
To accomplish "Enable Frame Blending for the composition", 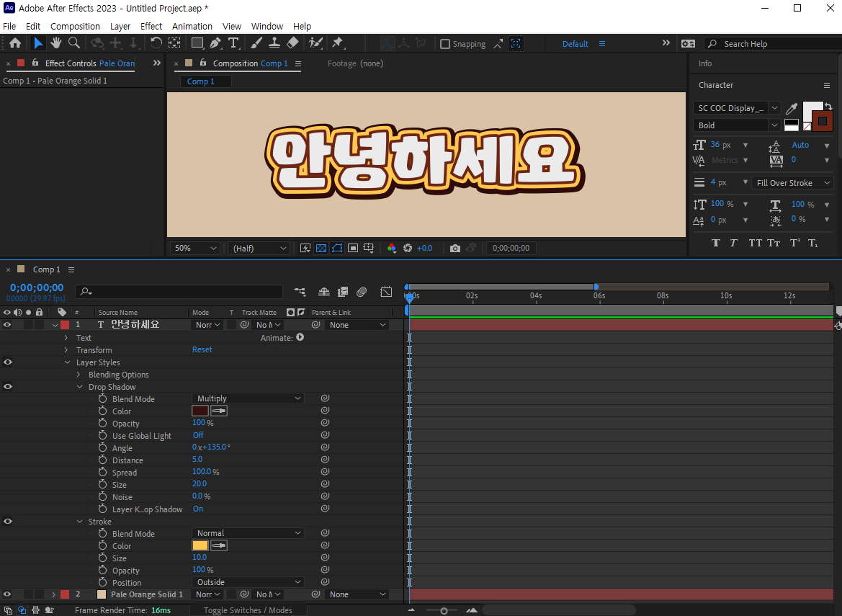I will [x=343, y=292].
